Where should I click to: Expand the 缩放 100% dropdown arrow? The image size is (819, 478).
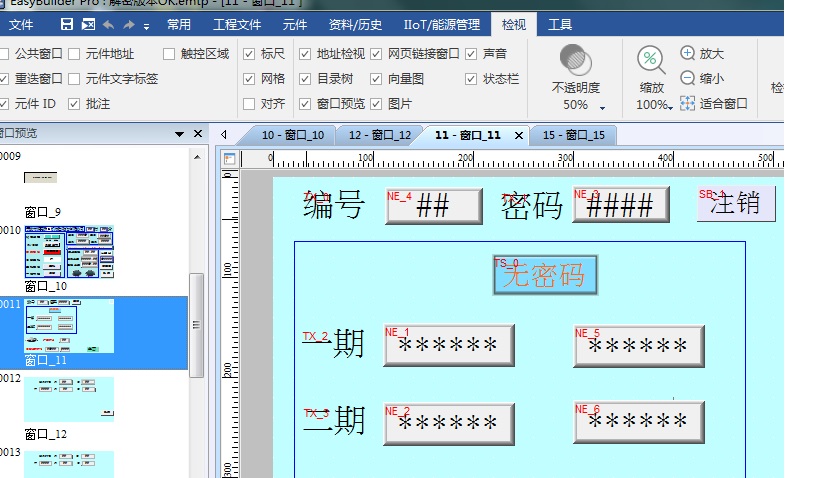point(669,107)
